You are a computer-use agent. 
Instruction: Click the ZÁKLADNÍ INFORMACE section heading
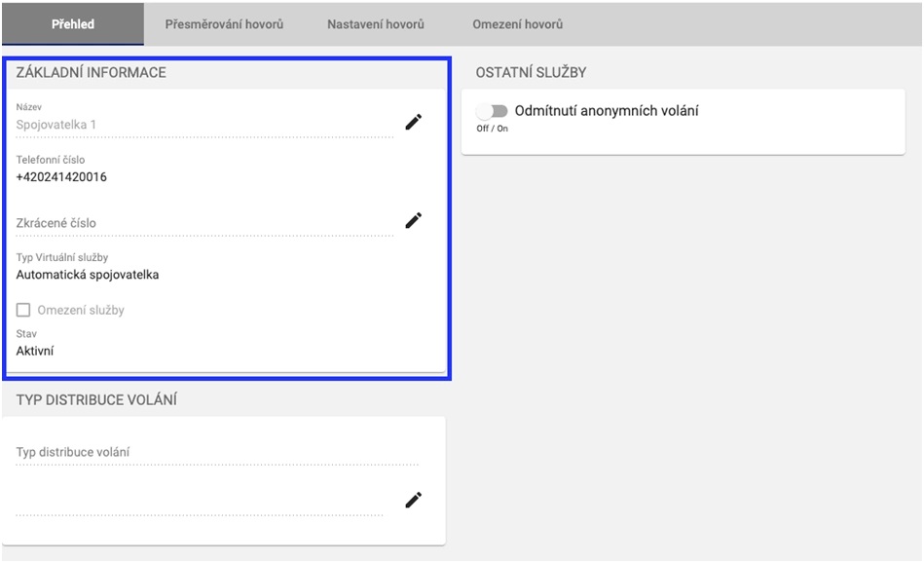point(91,73)
